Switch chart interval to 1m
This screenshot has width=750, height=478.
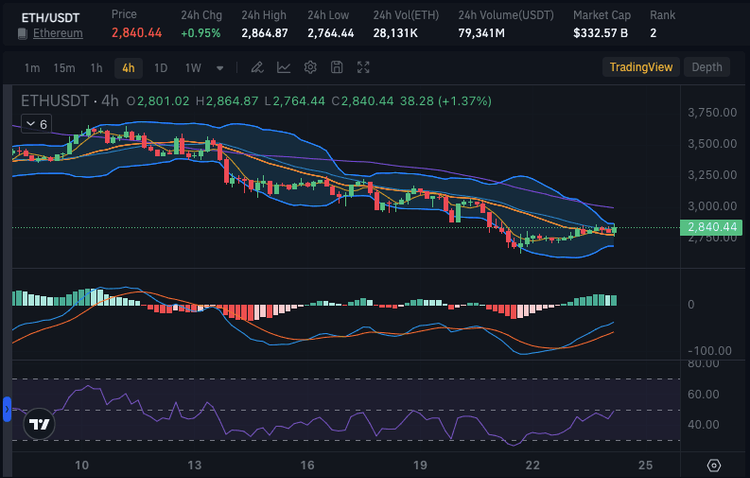[32, 68]
